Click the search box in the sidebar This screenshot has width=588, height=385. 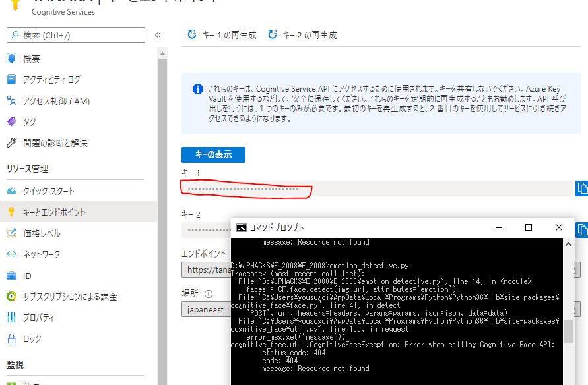click(76, 35)
